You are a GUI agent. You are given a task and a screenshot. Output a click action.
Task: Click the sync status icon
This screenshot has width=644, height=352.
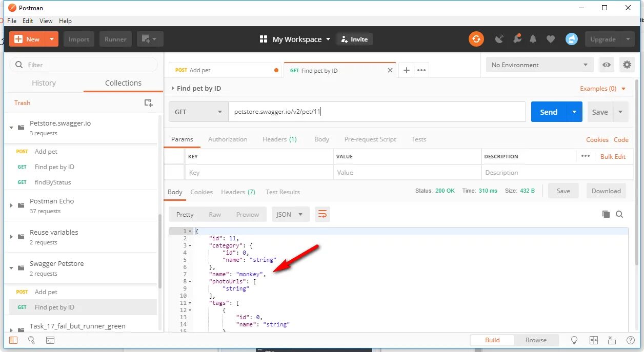pos(476,39)
